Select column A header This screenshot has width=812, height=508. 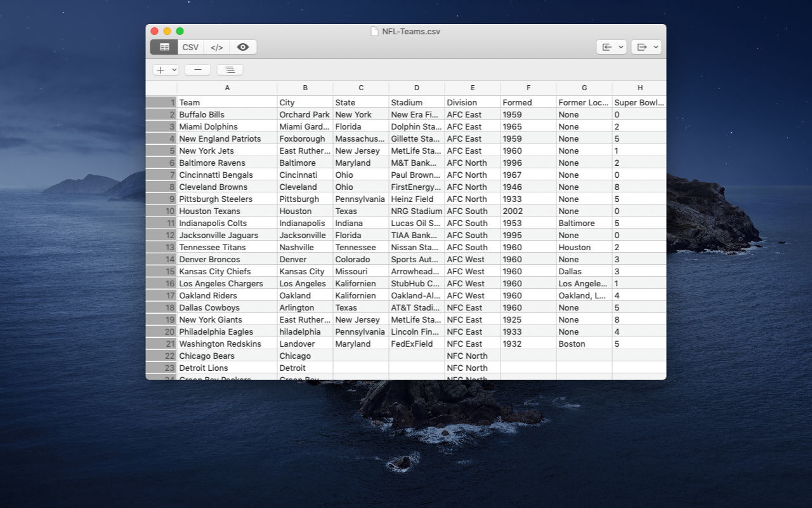227,88
